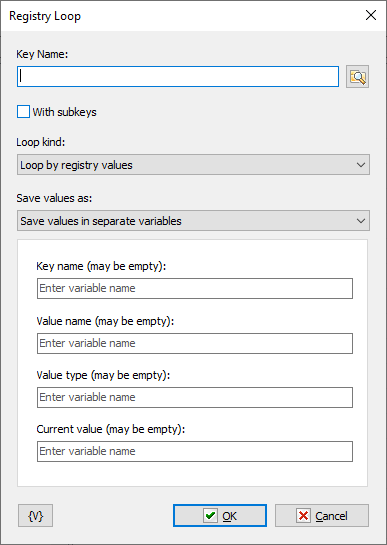Click the Current value variable field

(x=195, y=452)
